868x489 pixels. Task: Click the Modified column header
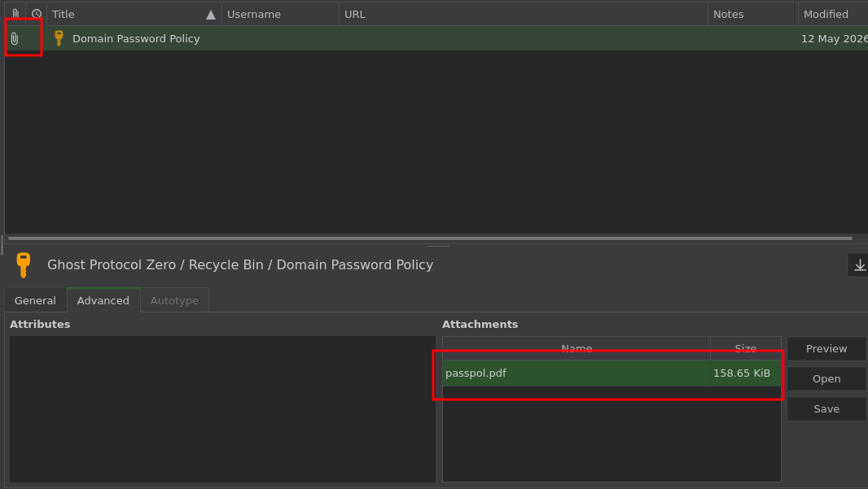pos(833,14)
